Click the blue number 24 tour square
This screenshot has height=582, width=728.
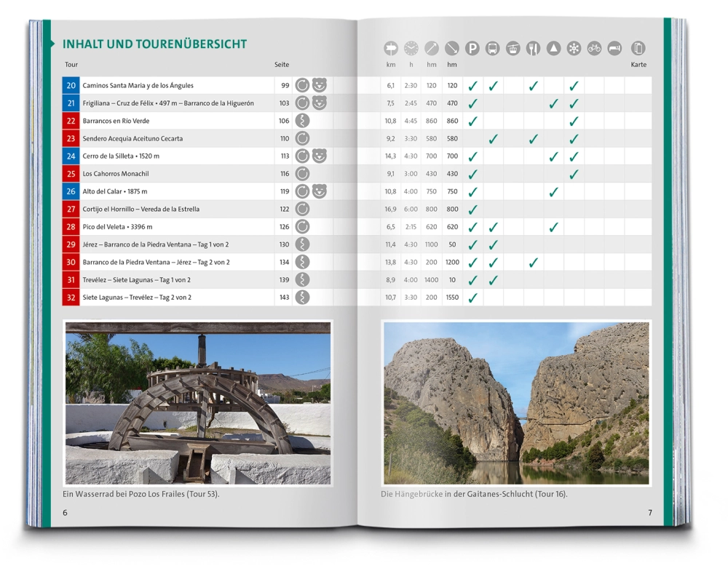[x=71, y=156]
